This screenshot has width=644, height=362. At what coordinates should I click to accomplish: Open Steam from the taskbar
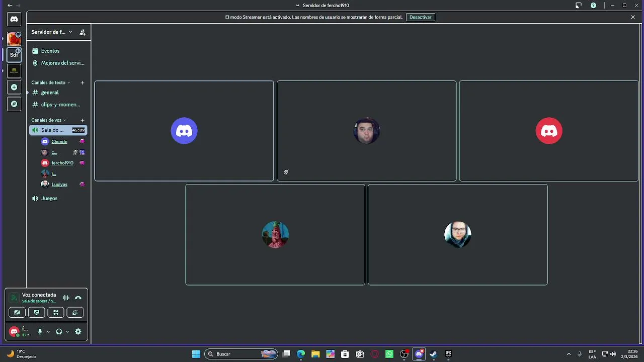click(433, 354)
